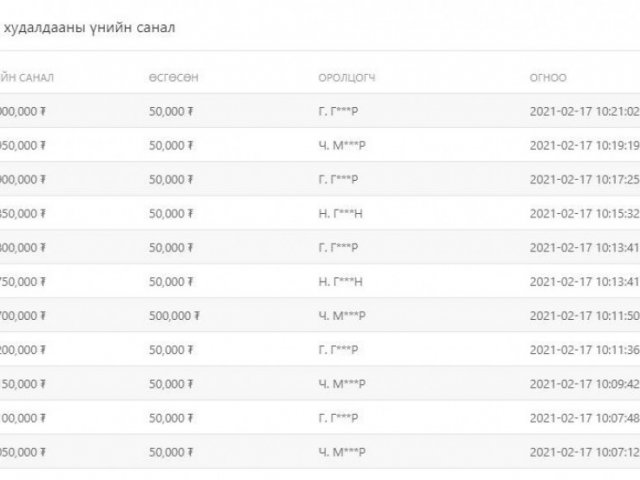Click participant Ч. М***Р at 10:11:50
Viewport: 640px width, 480px height.
click(x=342, y=316)
